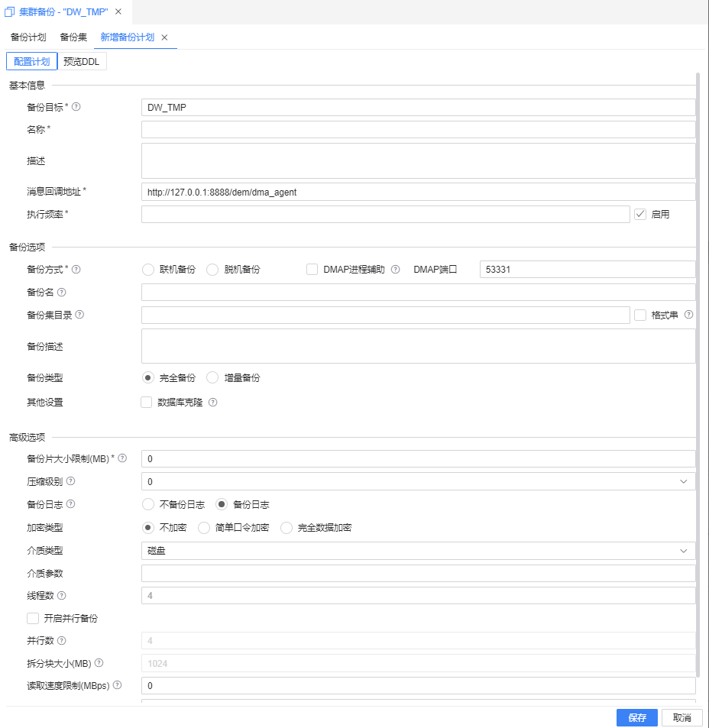Click help icon beside 压缩级别
Viewport: 709px width, 728px height.
[x=70, y=481]
